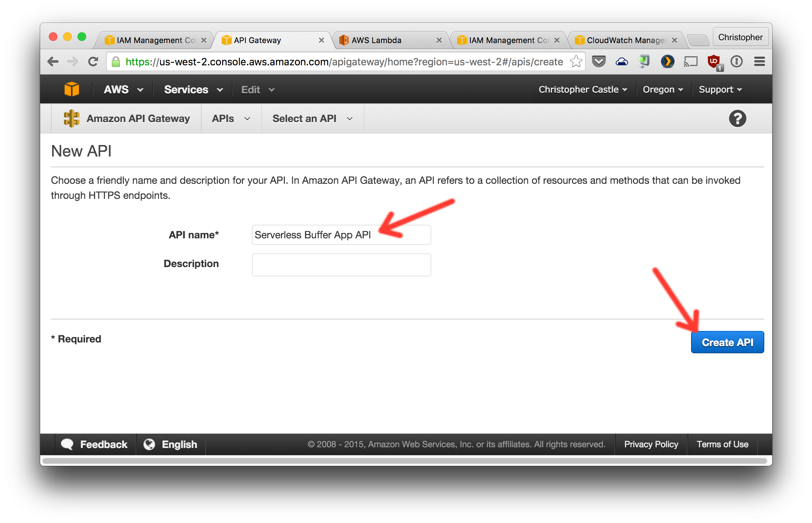Click the green monitor extension icon
Image resolution: width=812 pixels, height=523 pixels.
pos(644,61)
